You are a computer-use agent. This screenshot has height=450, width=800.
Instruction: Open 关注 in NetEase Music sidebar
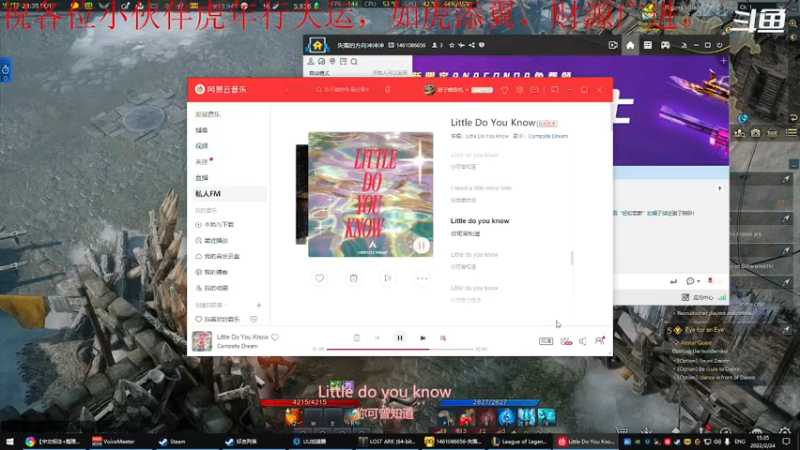tap(202, 162)
